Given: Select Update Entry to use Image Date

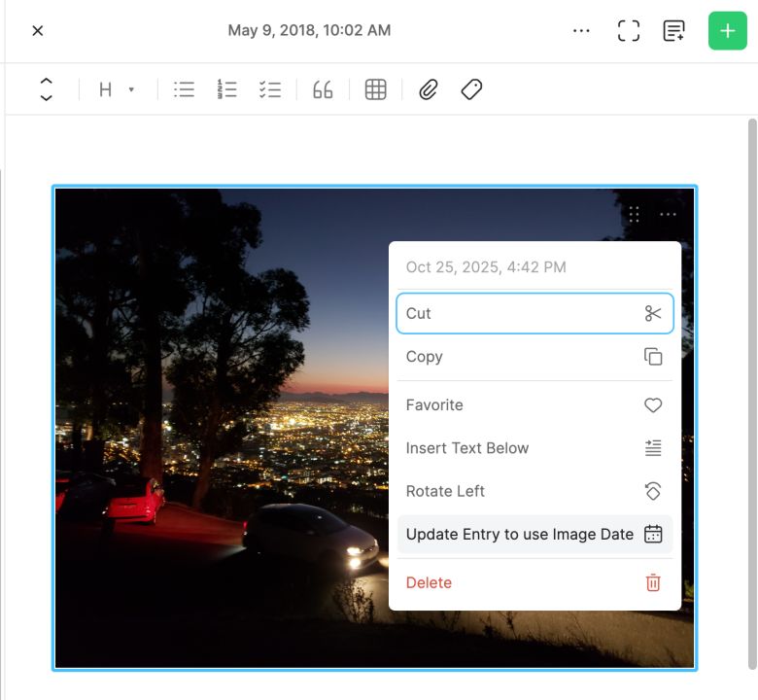Looking at the screenshot, I should (x=534, y=534).
